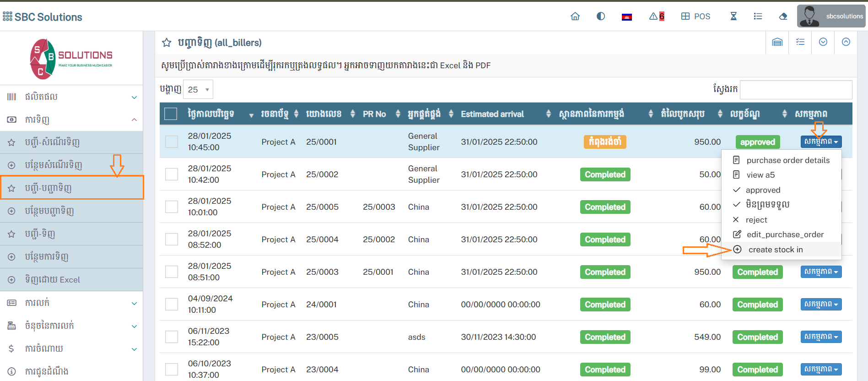The height and width of the screenshot is (381, 868).
Task: Click the hourglass icon in header
Action: coord(733,16)
